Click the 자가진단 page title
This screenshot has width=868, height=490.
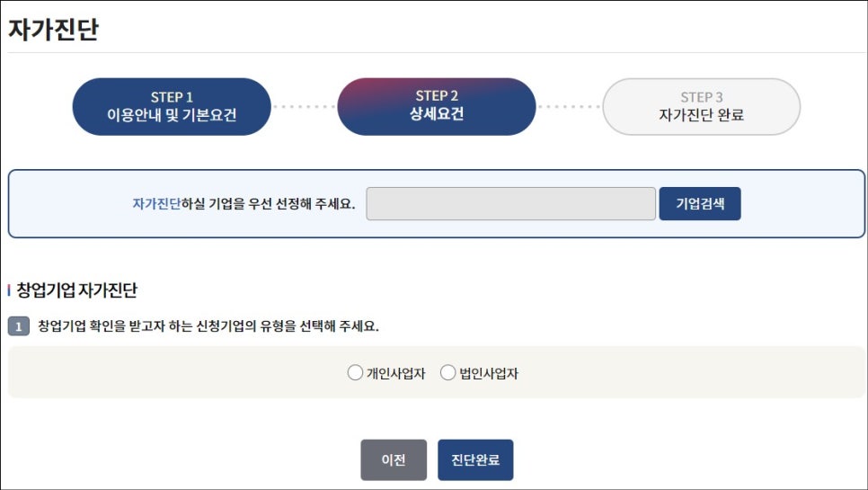tap(53, 30)
